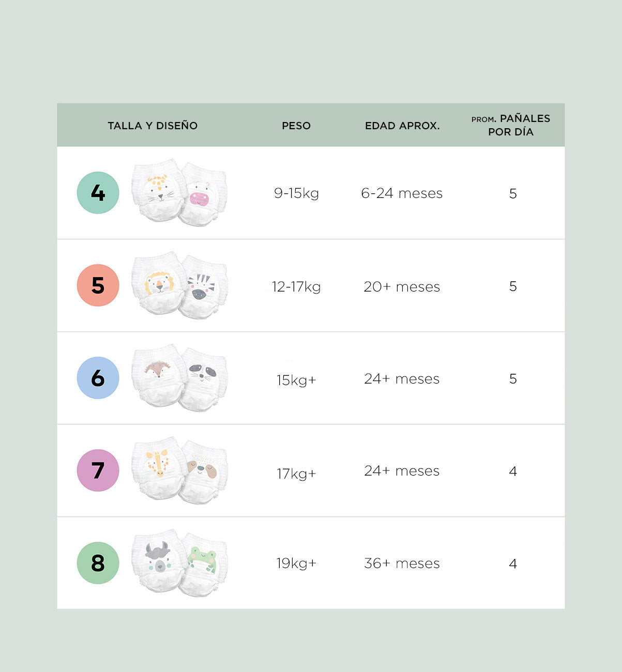Click the leopard design diaper
Screen dimensions: 622x672
[158, 190]
